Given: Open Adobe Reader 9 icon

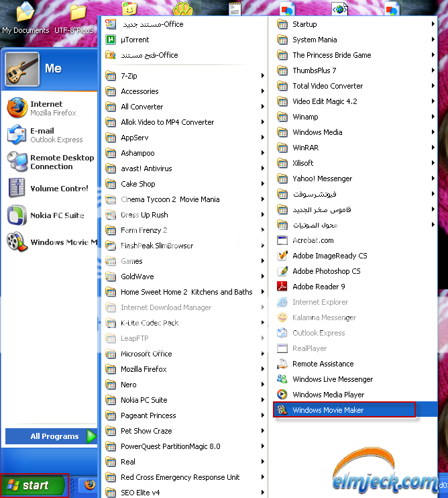Looking at the screenshot, I should pyautogui.click(x=282, y=287).
